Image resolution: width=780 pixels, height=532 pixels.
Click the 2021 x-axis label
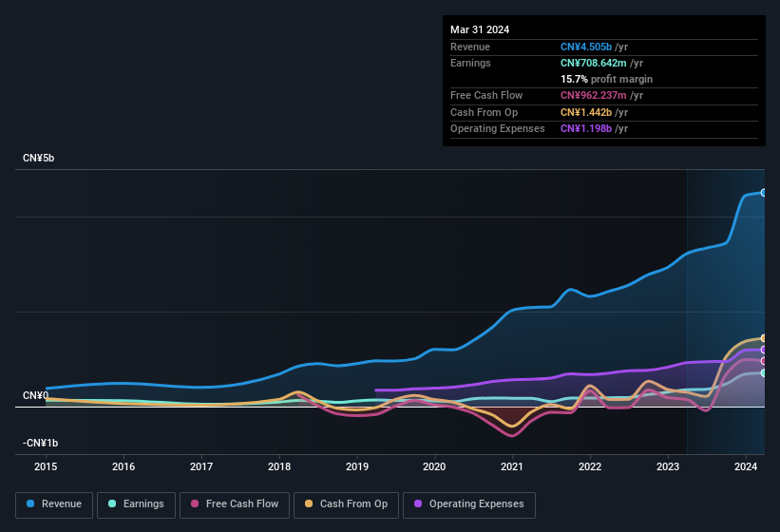[512, 466]
